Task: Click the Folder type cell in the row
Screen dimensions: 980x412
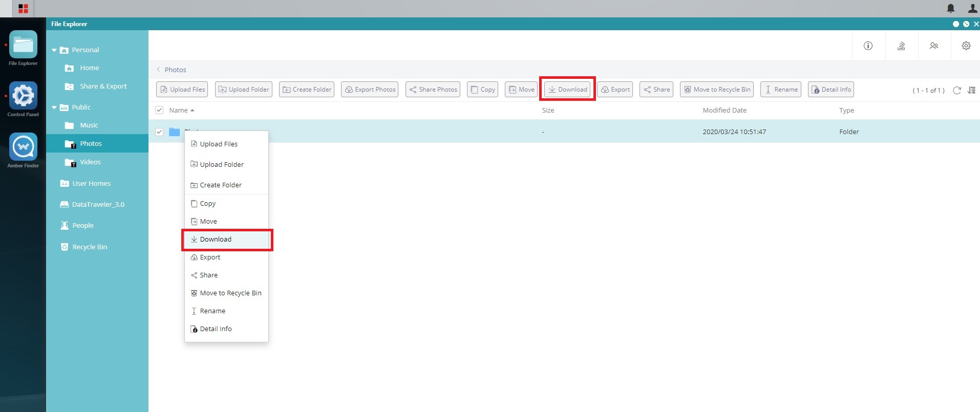Action: [x=849, y=132]
